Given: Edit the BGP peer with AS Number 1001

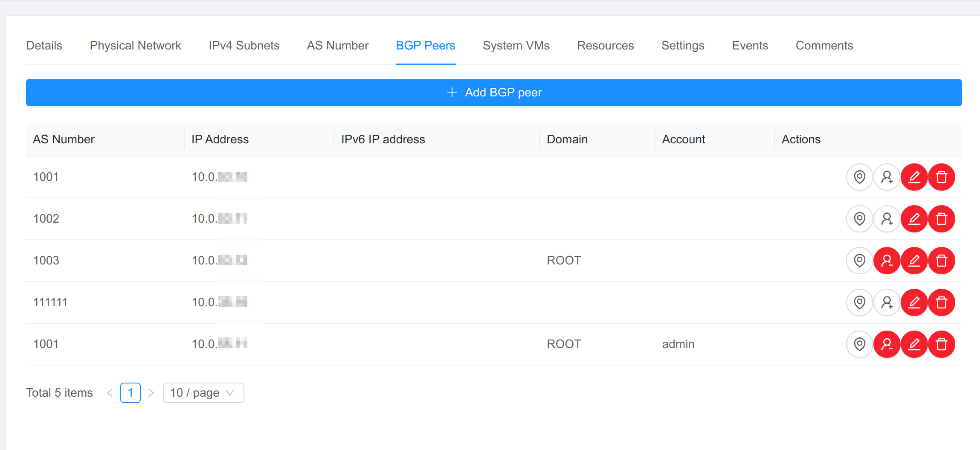Looking at the screenshot, I should pyautogui.click(x=914, y=177).
